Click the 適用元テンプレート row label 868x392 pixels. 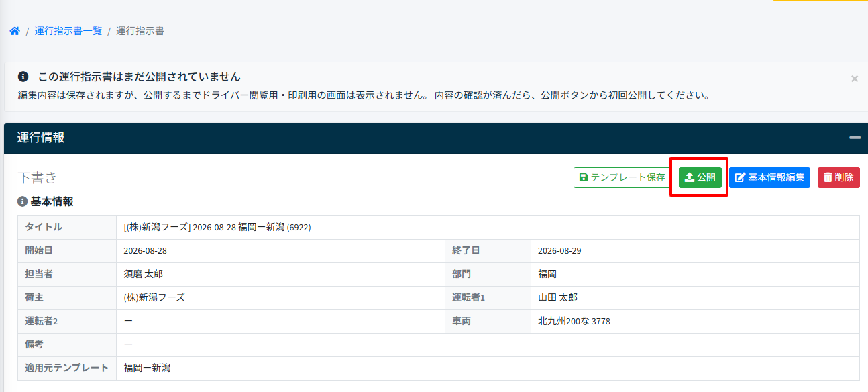click(x=66, y=368)
